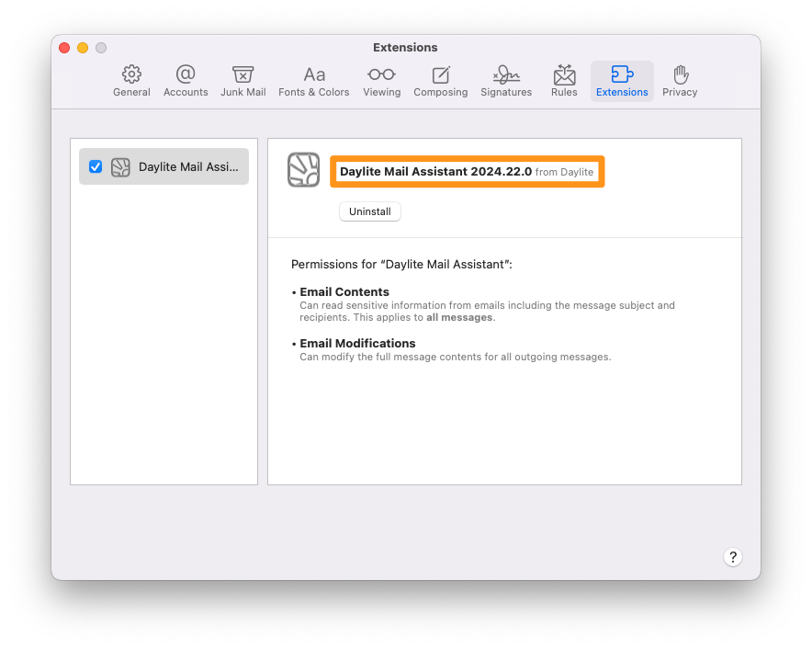Click the Daylite Mail Assistant 2024.22.0 title
Image resolution: width=812 pixels, height=648 pixels.
pos(435,172)
